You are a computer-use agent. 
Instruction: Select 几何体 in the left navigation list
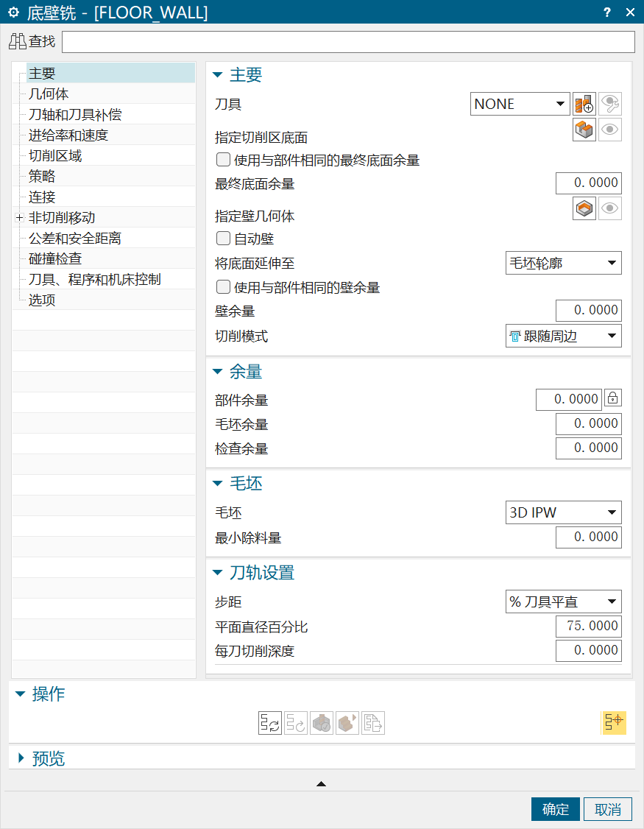coord(49,94)
